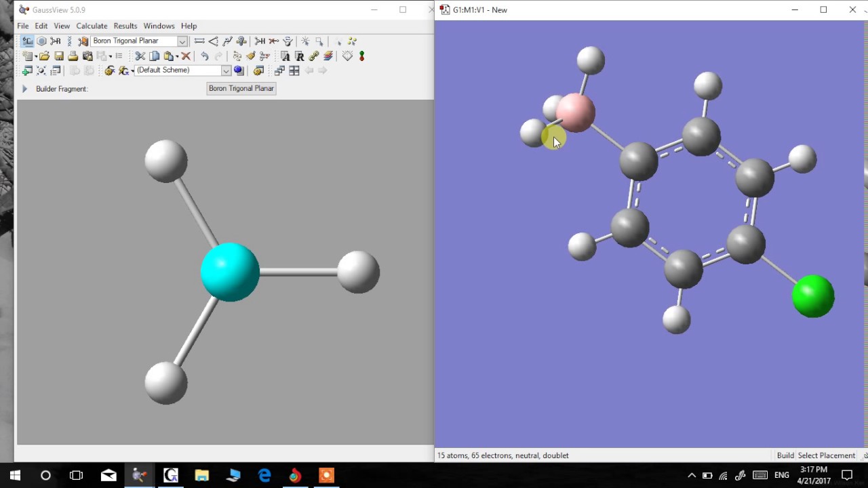Open the (Default Scheme) combo box
The width and height of the screenshot is (868, 488).
point(183,70)
